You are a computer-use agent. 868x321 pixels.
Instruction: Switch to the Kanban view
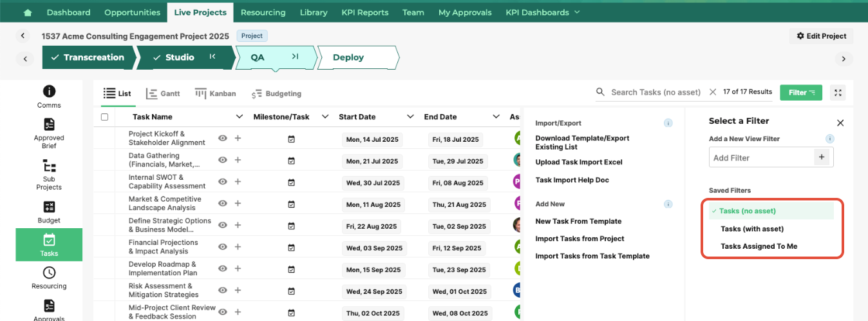(215, 93)
